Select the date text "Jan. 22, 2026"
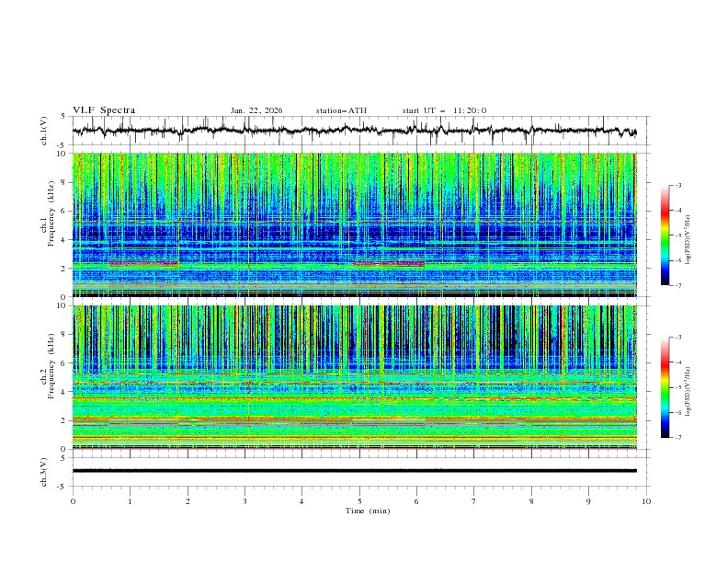 [256, 110]
